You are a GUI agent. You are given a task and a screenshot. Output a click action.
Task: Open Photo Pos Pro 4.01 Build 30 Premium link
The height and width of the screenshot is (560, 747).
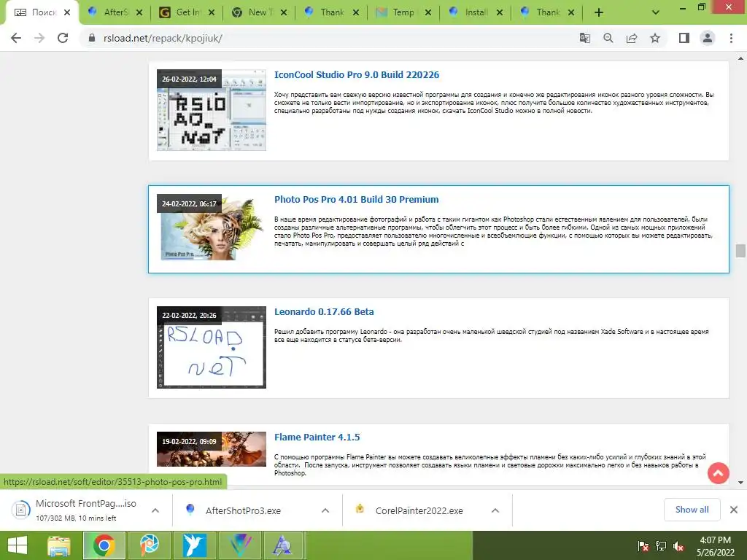356,200
